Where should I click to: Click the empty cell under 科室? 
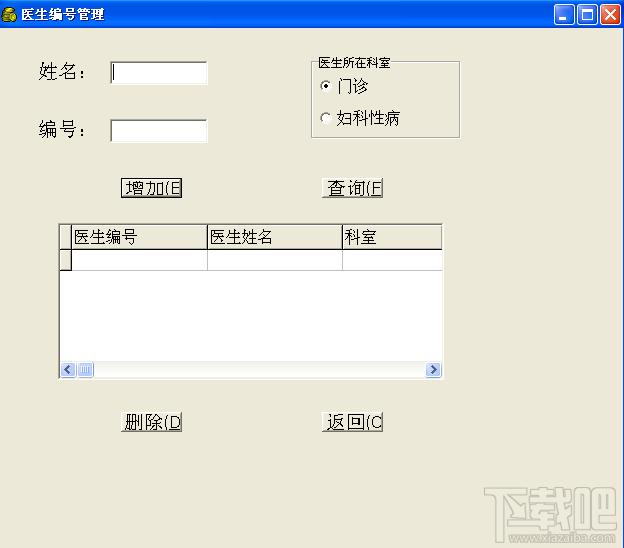coord(392,260)
